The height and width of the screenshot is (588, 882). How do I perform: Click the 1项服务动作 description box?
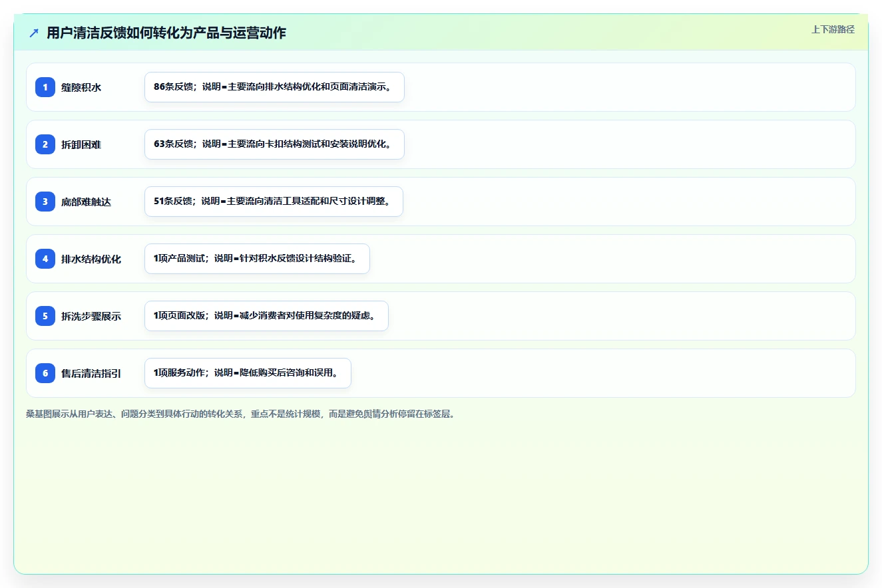248,373
